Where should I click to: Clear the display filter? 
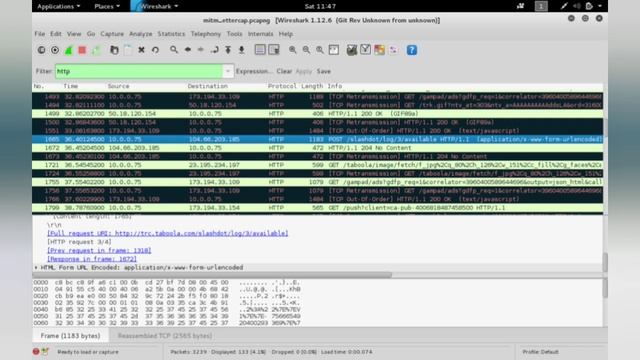[x=284, y=71]
